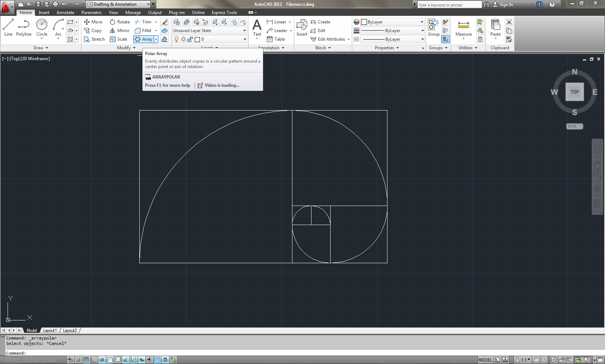Select the Arc tool
The image size is (605, 364).
[x=58, y=28]
